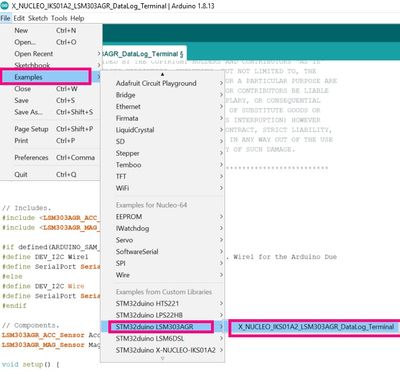Open Preferences from the File menu
Viewport: 400px width, 371px height.
point(50,157)
